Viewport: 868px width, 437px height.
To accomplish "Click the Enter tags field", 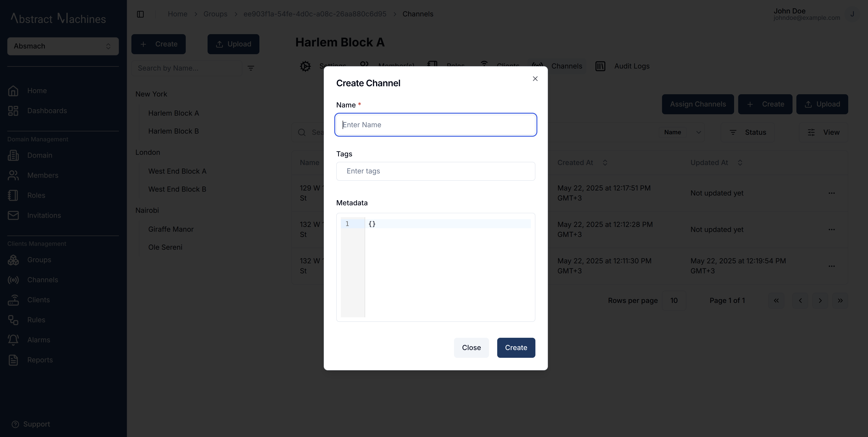I will (x=436, y=171).
